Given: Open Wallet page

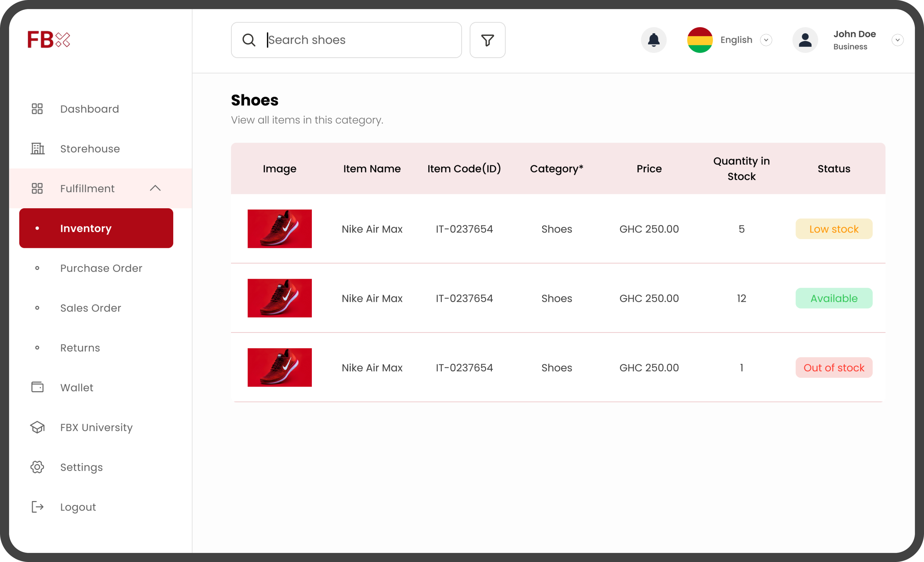Looking at the screenshot, I should click(x=77, y=387).
